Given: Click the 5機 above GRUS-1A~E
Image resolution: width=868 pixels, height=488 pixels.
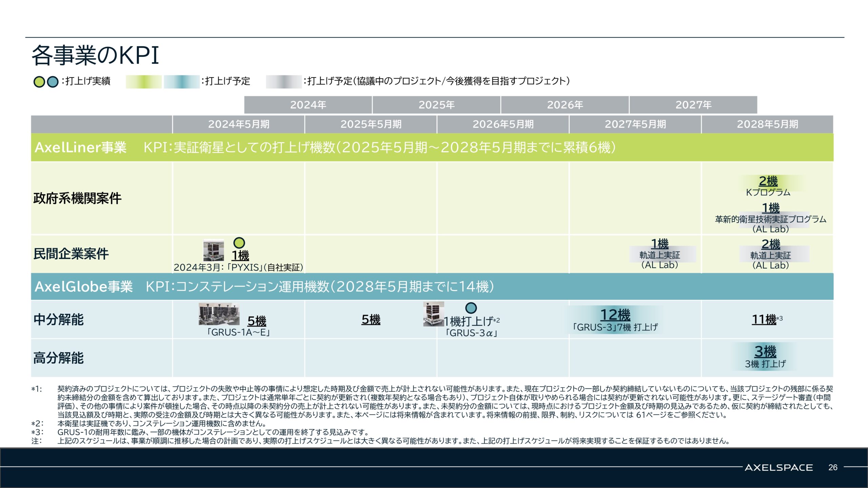Looking at the screenshot, I should [x=257, y=321].
